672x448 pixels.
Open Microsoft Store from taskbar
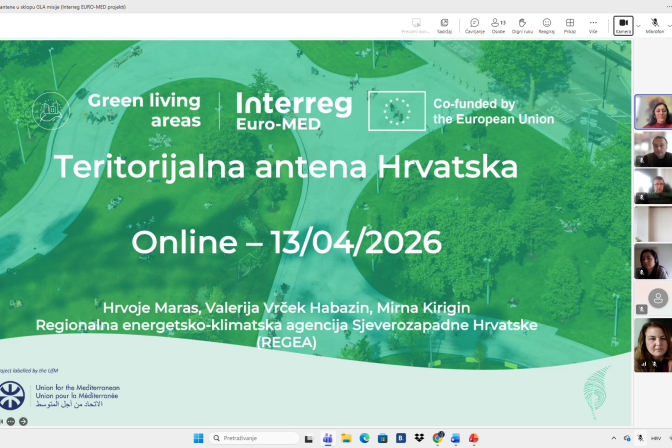coord(383,438)
